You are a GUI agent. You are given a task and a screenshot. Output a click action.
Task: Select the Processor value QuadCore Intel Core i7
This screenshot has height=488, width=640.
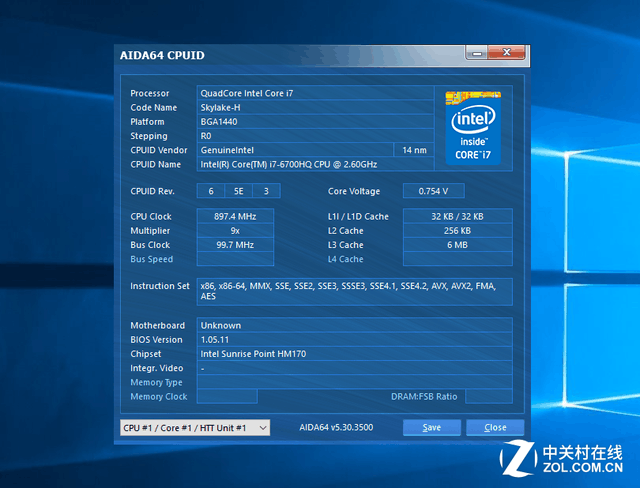click(x=315, y=93)
